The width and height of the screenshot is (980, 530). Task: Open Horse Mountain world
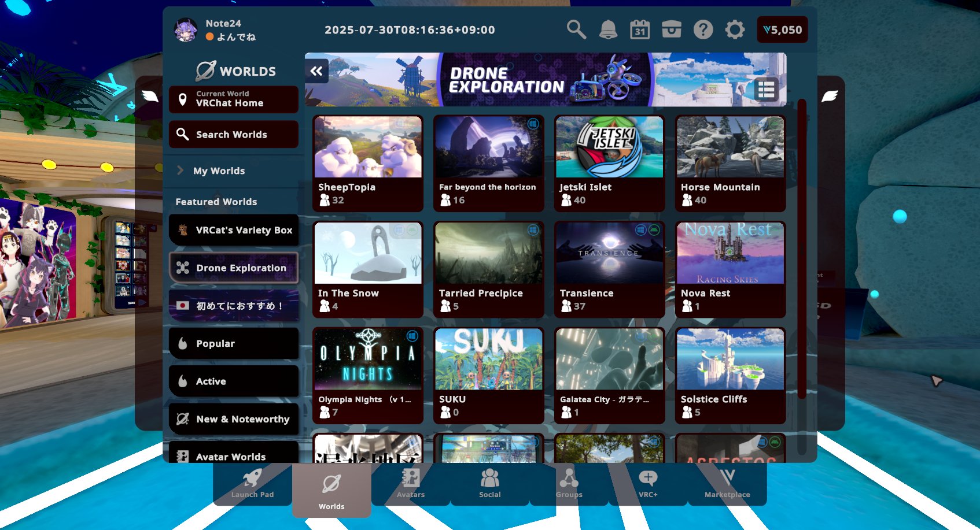[x=731, y=164]
